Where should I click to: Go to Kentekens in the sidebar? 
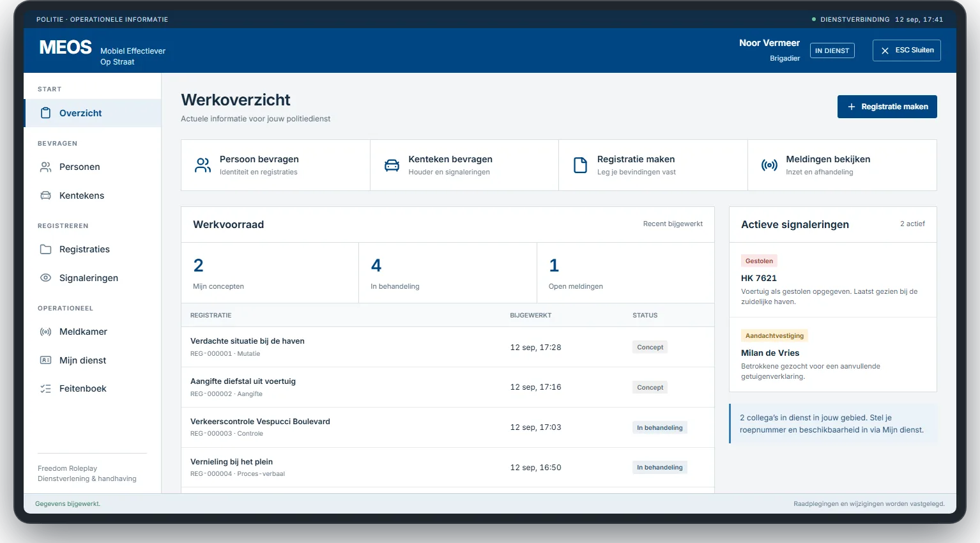pos(93,195)
